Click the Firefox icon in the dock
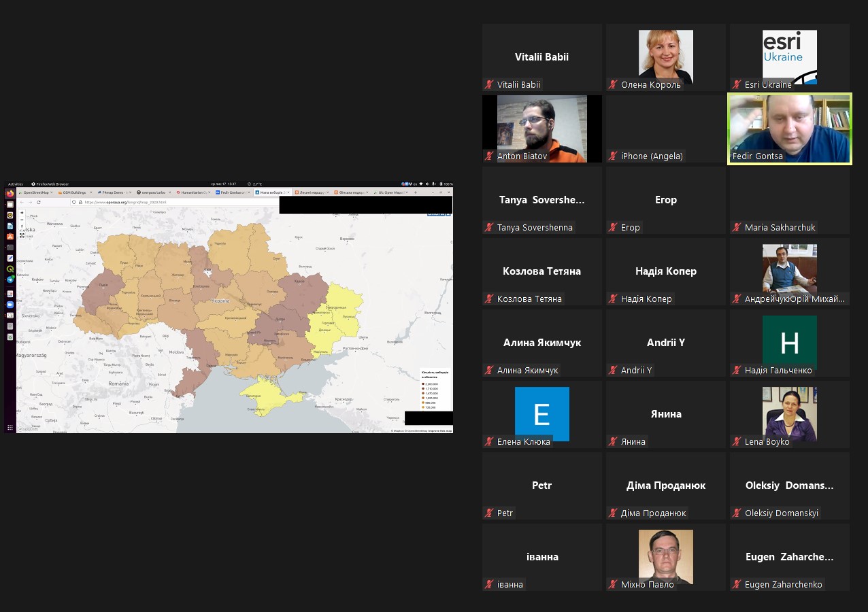This screenshot has height=612, width=868. tap(10, 194)
